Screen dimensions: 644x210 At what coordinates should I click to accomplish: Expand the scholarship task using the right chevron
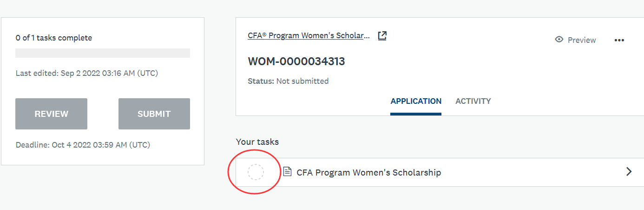click(629, 172)
